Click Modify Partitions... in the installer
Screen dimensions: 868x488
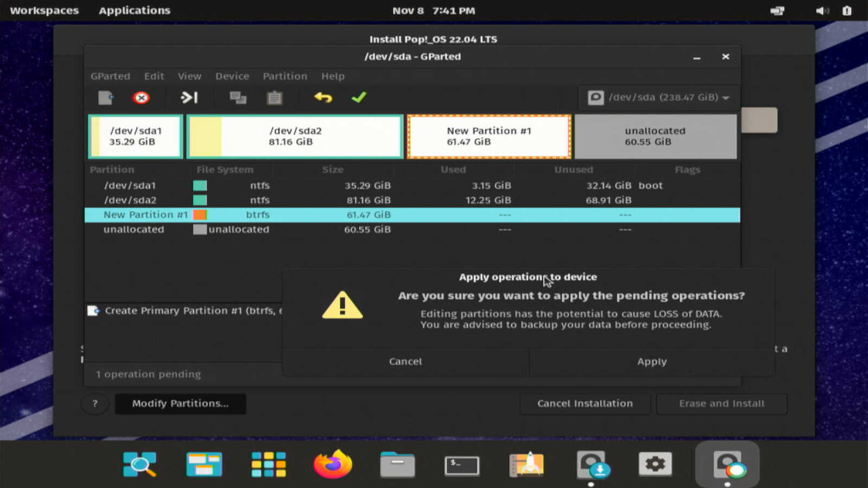pos(181,403)
